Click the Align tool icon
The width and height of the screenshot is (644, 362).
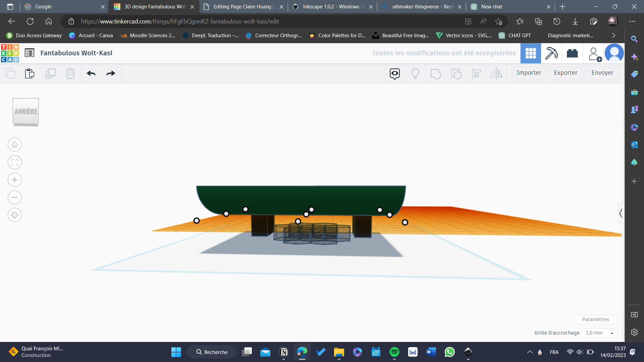point(476,74)
